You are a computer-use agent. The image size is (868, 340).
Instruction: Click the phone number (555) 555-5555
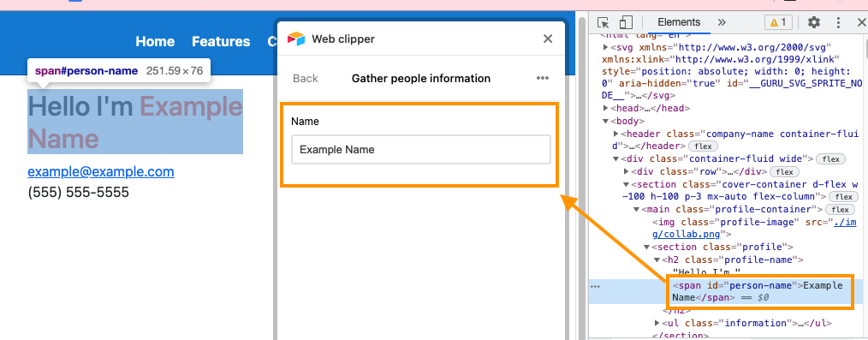(x=78, y=192)
